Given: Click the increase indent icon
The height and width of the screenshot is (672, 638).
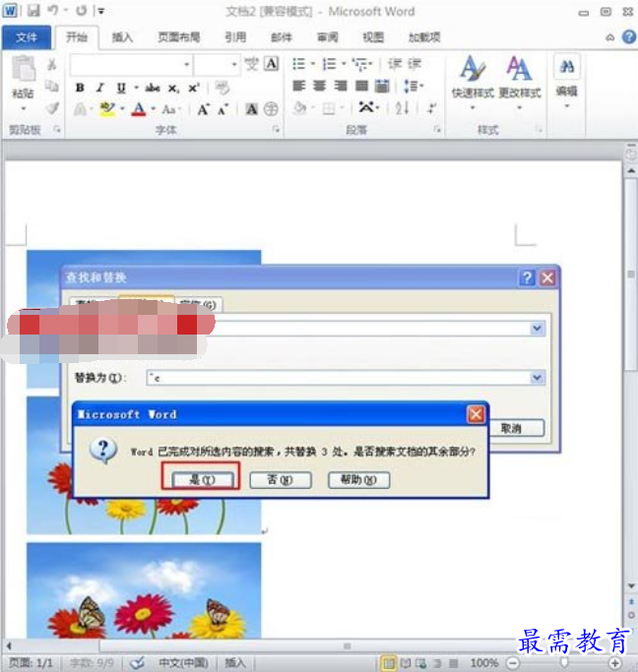Looking at the screenshot, I should [415, 64].
